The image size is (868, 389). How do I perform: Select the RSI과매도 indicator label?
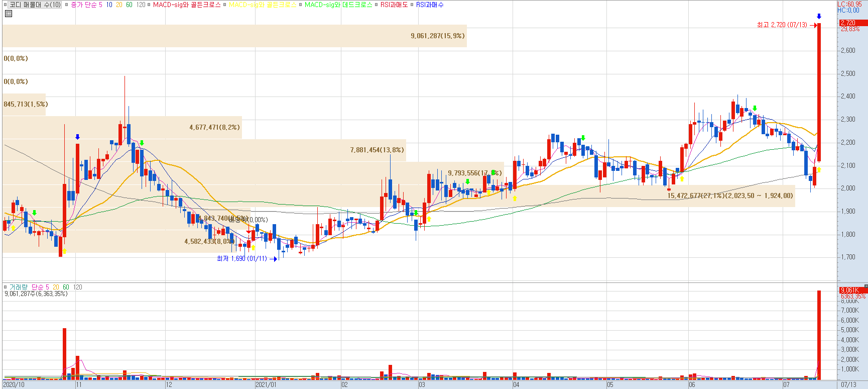[394, 5]
